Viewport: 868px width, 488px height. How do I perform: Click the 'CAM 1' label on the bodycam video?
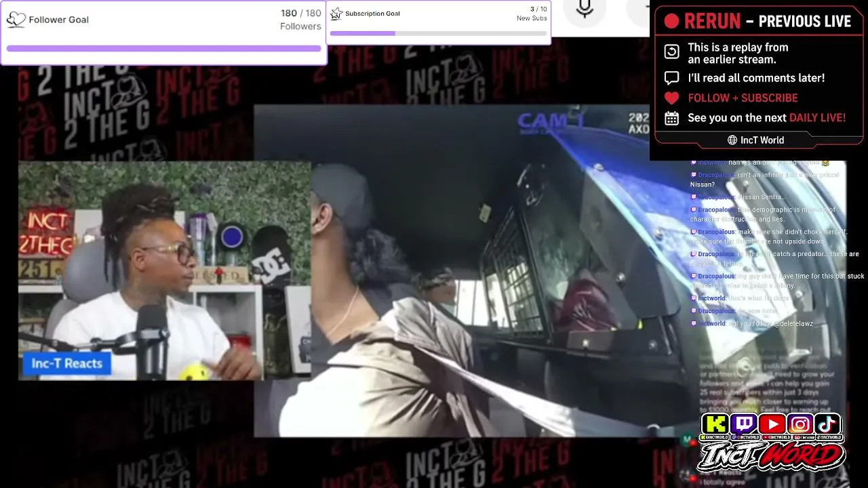tap(551, 121)
